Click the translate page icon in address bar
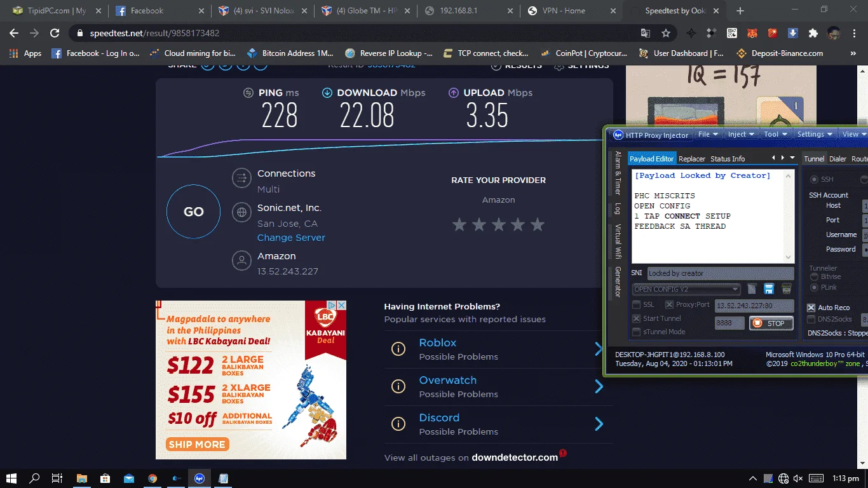Image resolution: width=868 pixels, height=488 pixels. tap(646, 33)
